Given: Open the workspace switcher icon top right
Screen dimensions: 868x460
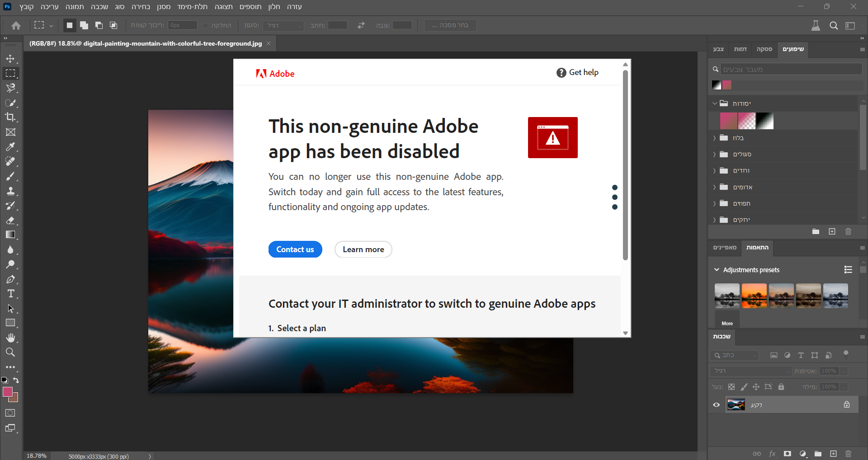Looking at the screenshot, I should [850, 26].
